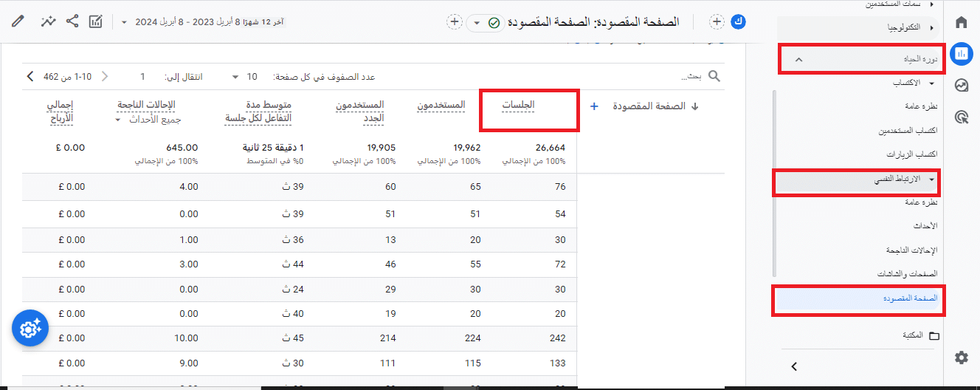Click the blue plus add dimension icon
The width and height of the screenshot is (980, 390).
[594, 106]
